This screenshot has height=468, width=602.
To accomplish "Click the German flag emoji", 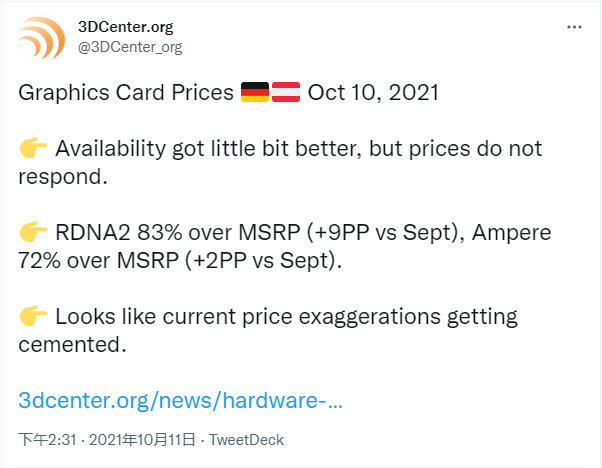I will point(254,93).
